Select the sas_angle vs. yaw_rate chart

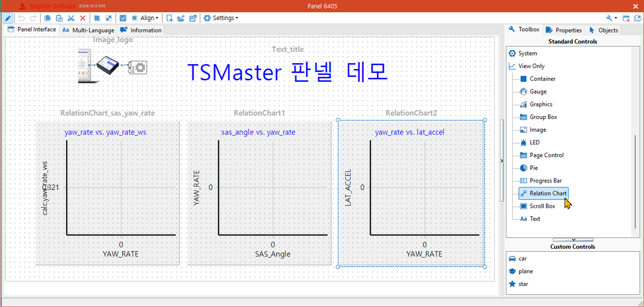click(x=259, y=193)
